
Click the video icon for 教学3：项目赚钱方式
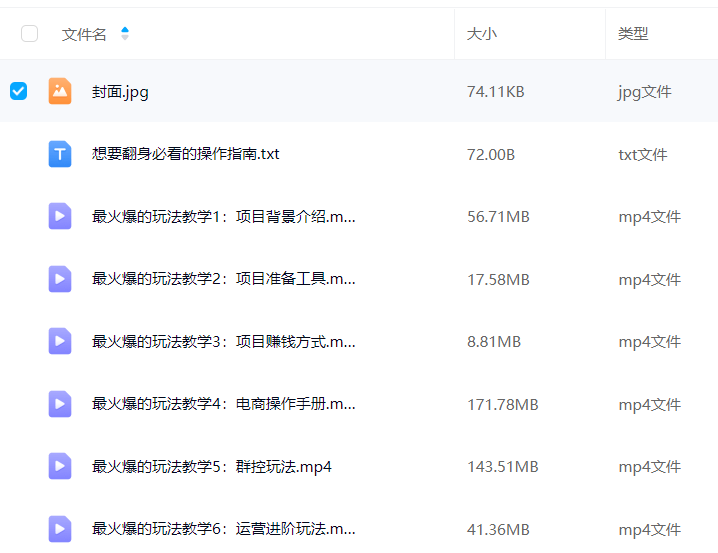pyautogui.click(x=60, y=341)
